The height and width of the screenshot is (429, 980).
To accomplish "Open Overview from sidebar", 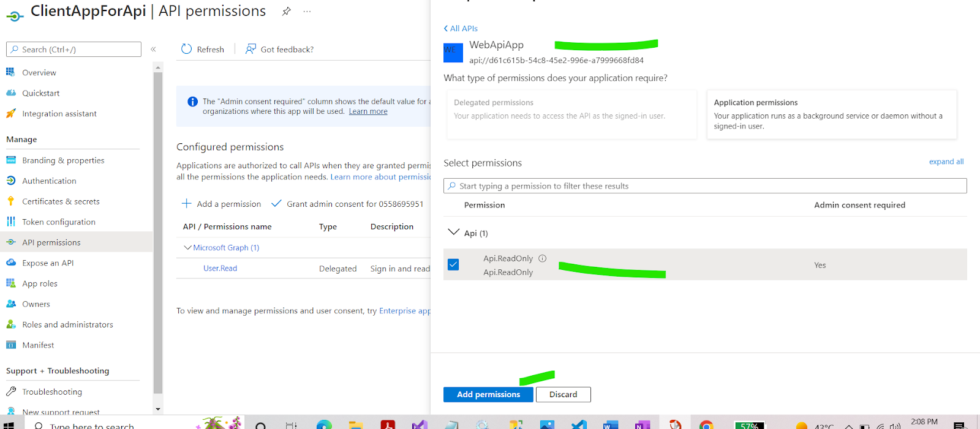I will pos(39,72).
